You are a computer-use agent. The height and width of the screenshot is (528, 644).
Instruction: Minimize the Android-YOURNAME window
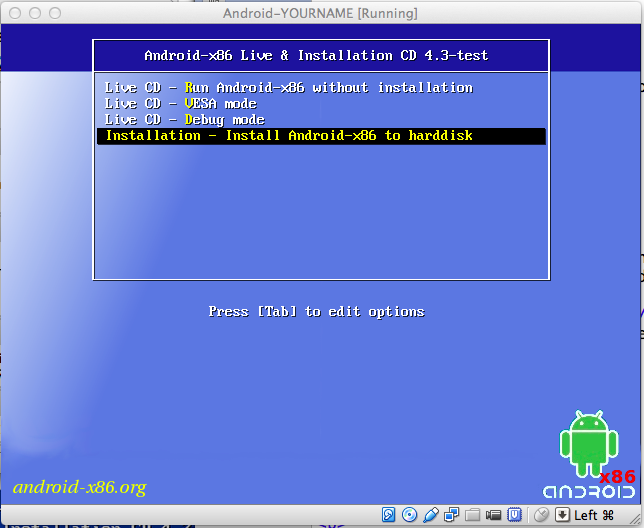pos(35,13)
